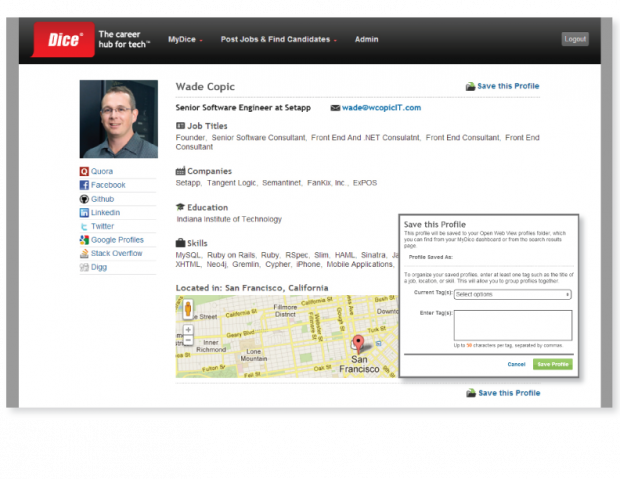This screenshot has width=620, height=479.
Task: Click the Digg icon
Action: point(84,267)
